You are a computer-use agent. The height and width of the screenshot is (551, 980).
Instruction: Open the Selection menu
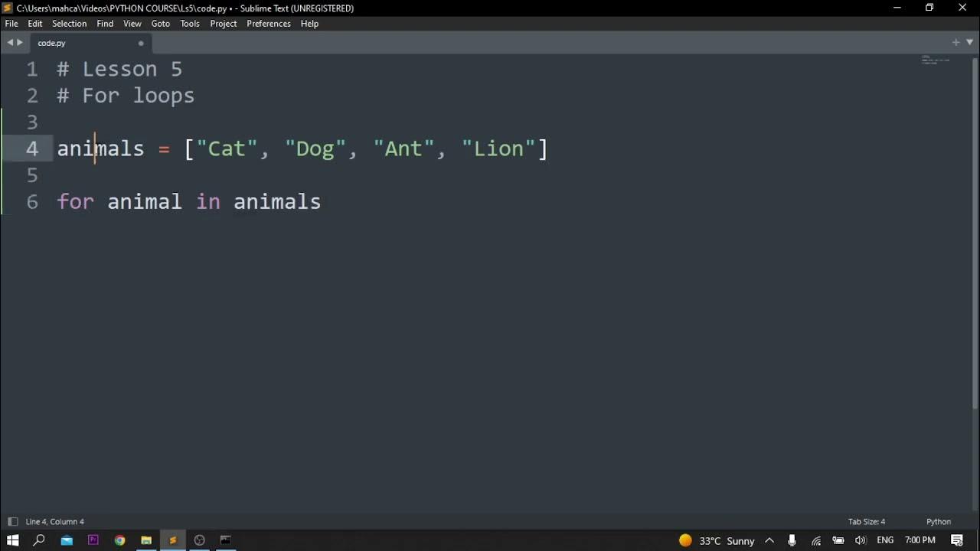coord(69,24)
